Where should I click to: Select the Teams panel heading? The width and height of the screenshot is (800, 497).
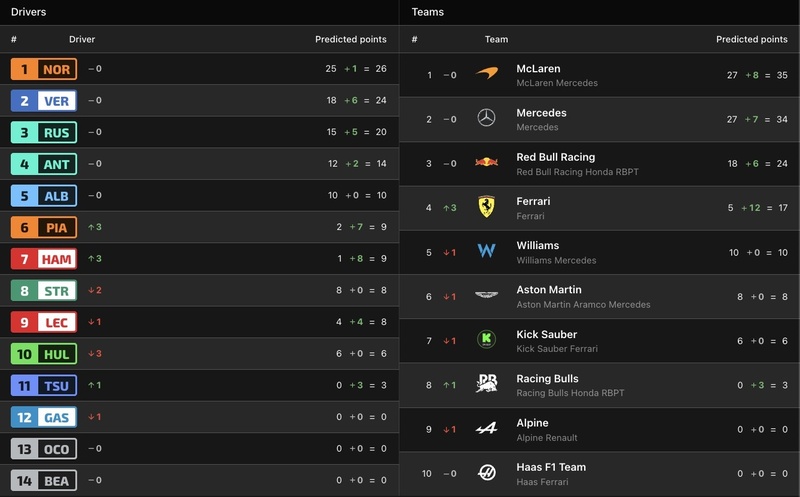[x=427, y=12]
